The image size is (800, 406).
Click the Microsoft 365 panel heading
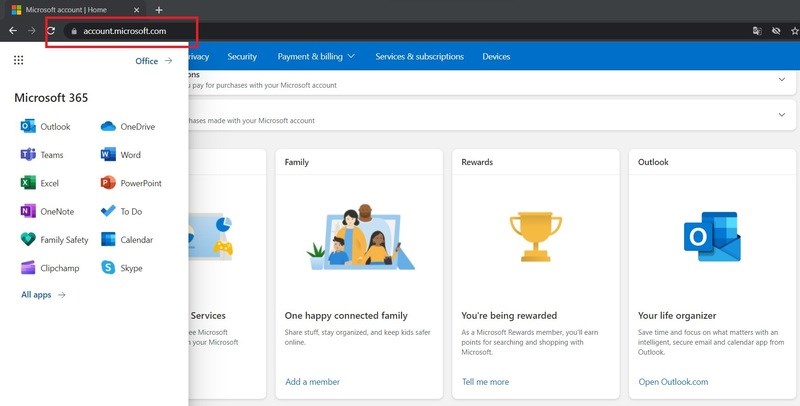pos(51,97)
